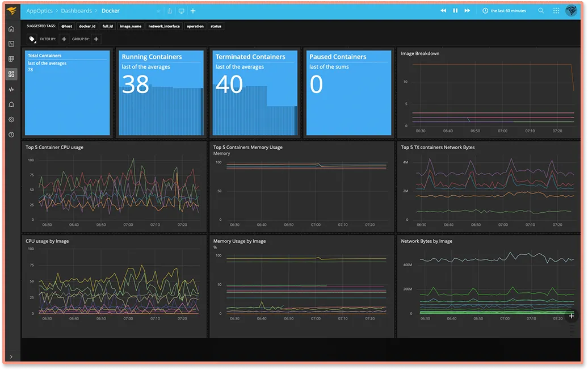Click the fullscreen monitor icon

click(181, 11)
